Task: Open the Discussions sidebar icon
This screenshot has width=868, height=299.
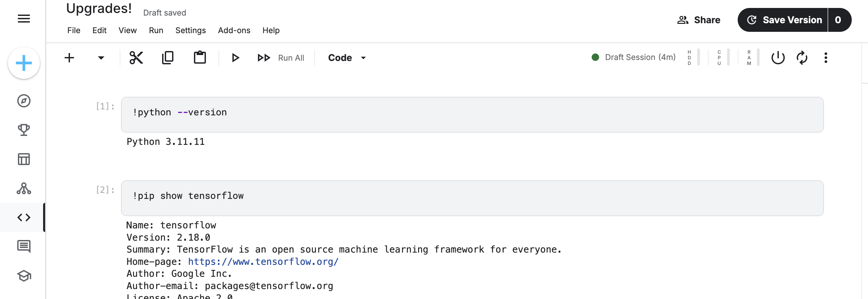Action: point(24,247)
